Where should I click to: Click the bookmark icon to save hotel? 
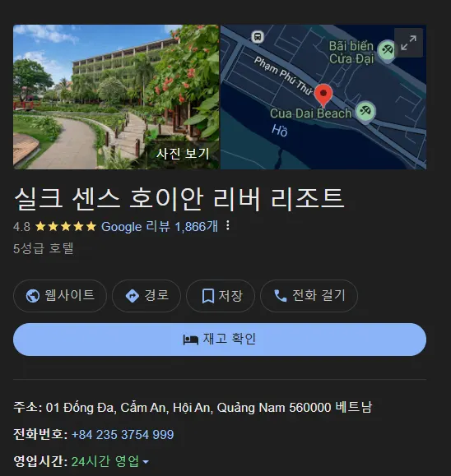(x=208, y=296)
